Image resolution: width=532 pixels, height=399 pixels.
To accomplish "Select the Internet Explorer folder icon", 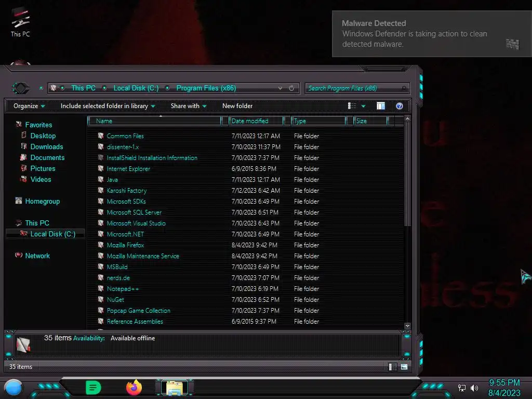I will 100,168.
